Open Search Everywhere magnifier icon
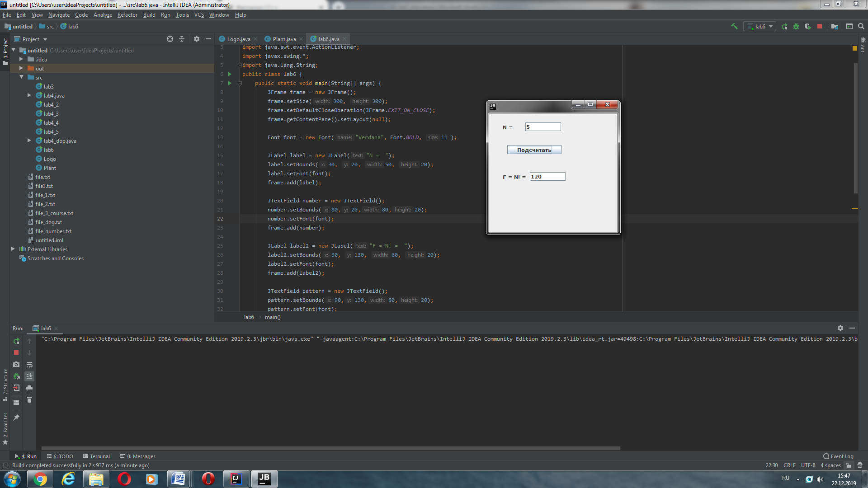 click(861, 27)
